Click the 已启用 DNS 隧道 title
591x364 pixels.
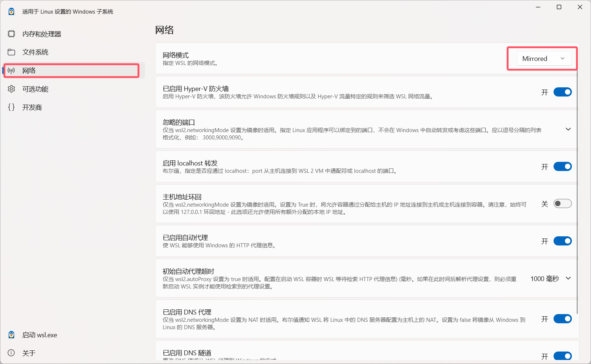pyautogui.click(x=187, y=353)
